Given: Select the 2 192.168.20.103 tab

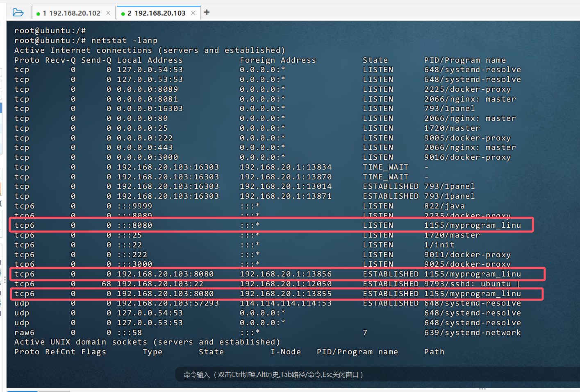Looking at the screenshot, I should [x=157, y=13].
